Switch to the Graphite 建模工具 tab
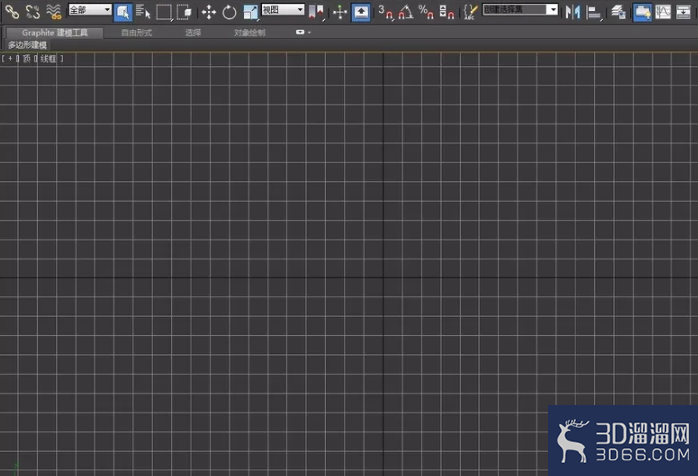The image size is (698, 476). coord(54,33)
